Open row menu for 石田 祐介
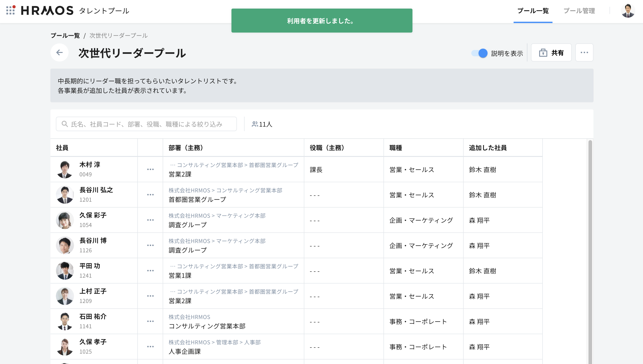 pos(150,321)
